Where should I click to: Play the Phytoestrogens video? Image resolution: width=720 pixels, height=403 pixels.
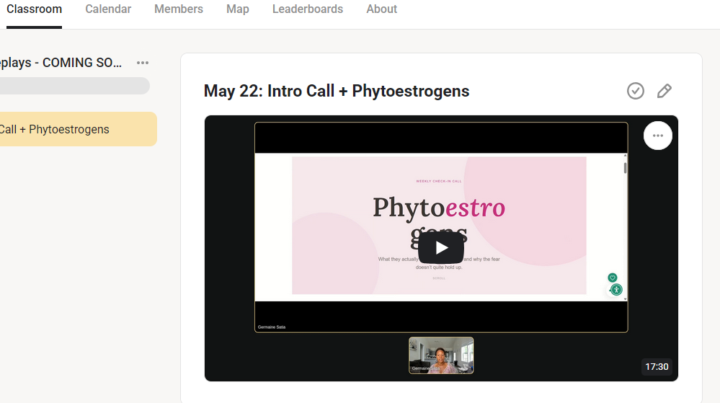(x=441, y=248)
